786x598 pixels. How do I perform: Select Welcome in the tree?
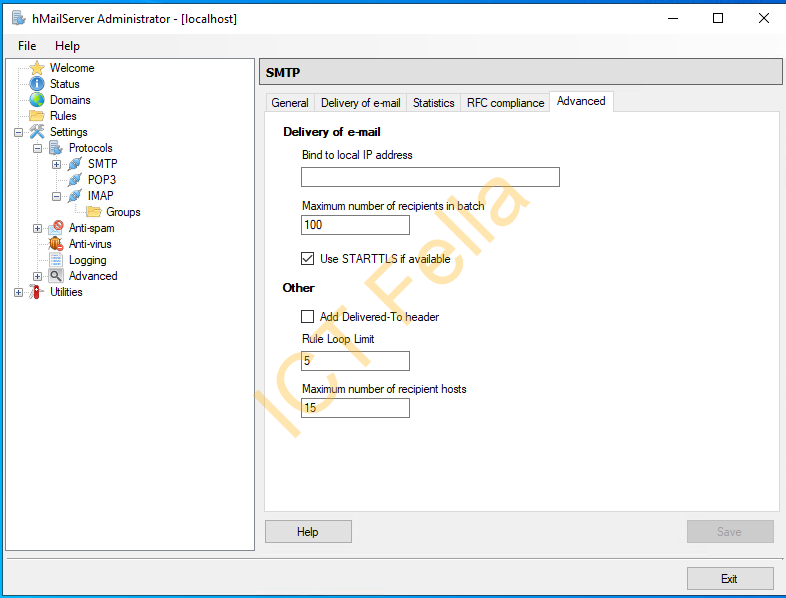click(72, 68)
